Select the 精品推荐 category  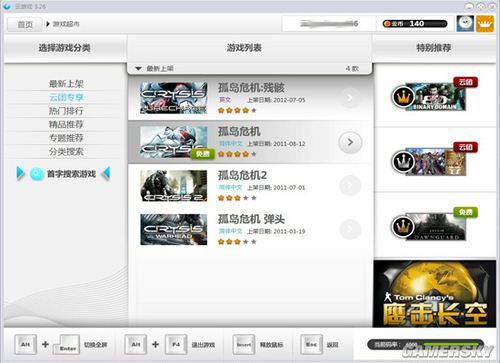click(x=66, y=124)
